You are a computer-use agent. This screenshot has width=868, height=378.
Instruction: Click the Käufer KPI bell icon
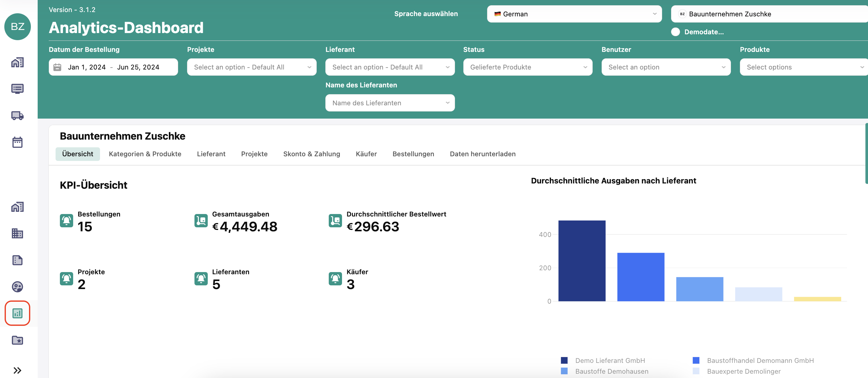[335, 279]
